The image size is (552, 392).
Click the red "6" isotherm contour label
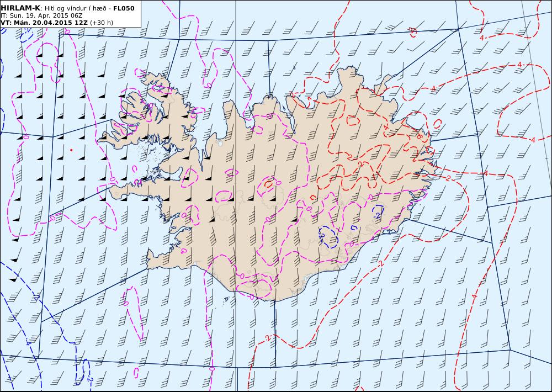point(420,136)
